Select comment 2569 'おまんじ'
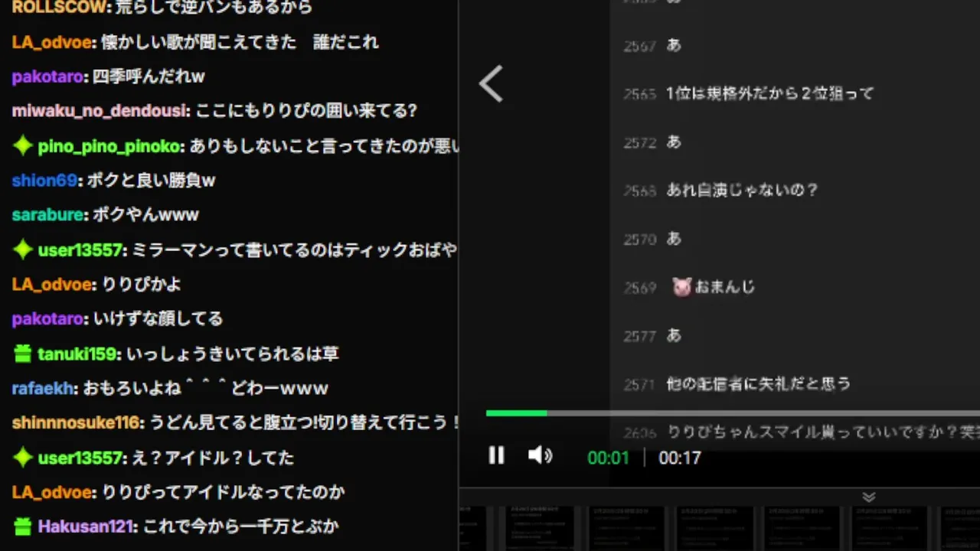This screenshot has width=980, height=551. coord(724,287)
